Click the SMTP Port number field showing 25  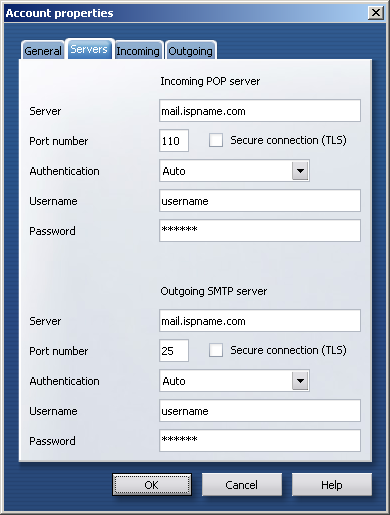tap(174, 351)
